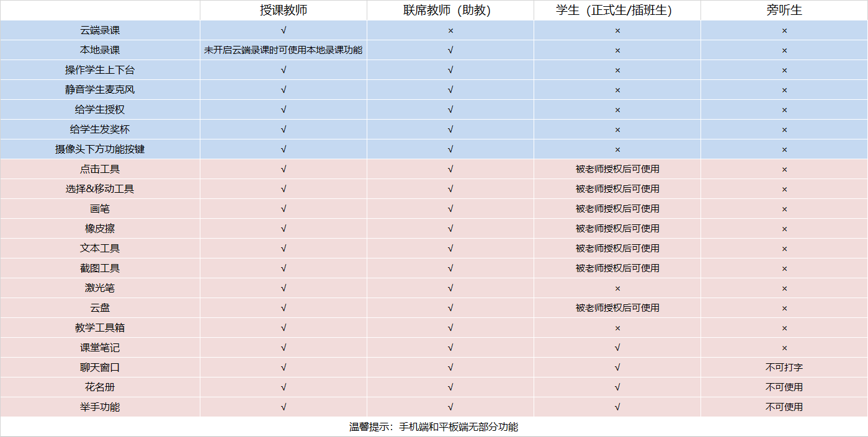Click the 学生 checkmark for 花名册
Screen dimensions: 868x437
(617, 387)
